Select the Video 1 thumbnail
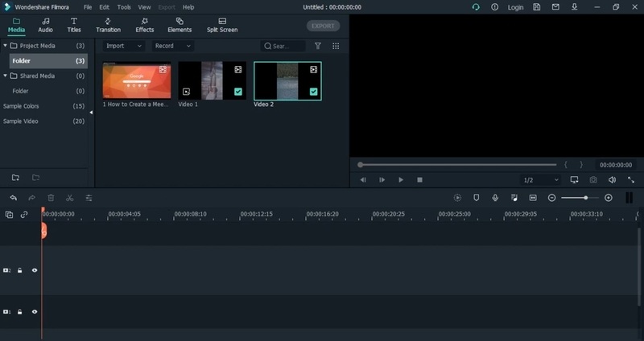 (x=213, y=80)
